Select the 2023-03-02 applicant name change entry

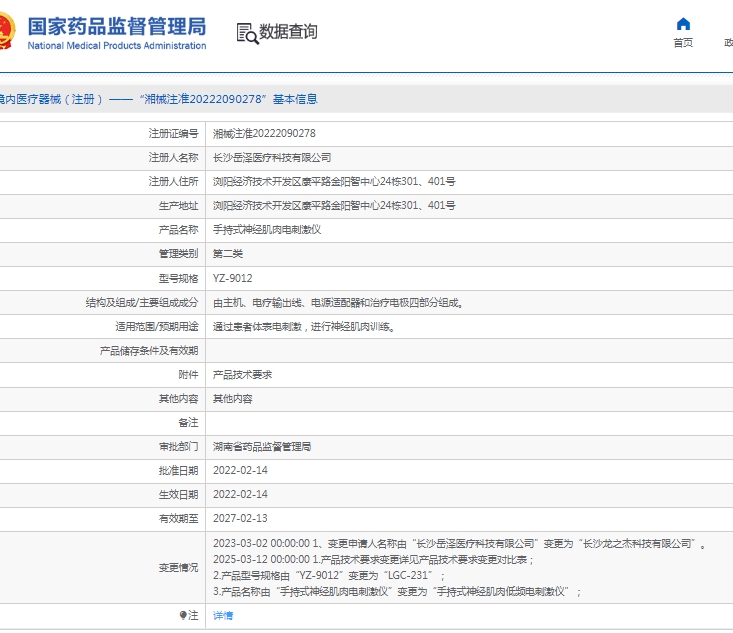pos(460,544)
